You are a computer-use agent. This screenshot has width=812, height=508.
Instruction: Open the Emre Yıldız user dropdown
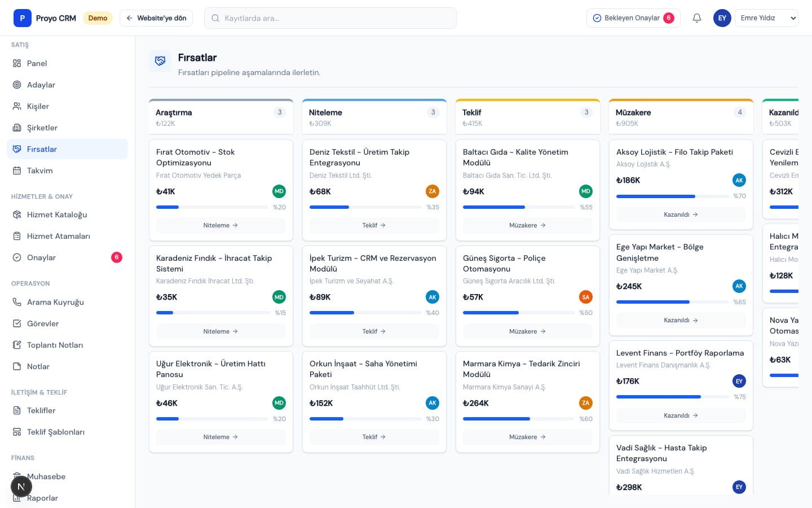766,18
